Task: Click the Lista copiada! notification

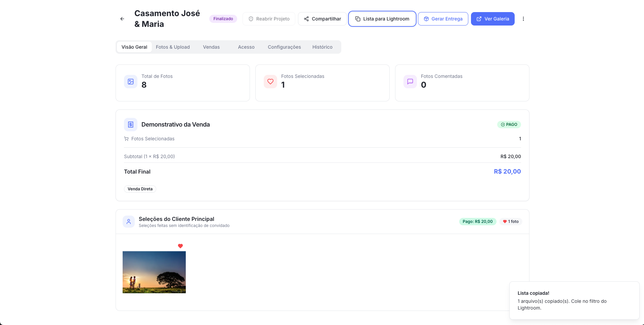Action: point(574,300)
